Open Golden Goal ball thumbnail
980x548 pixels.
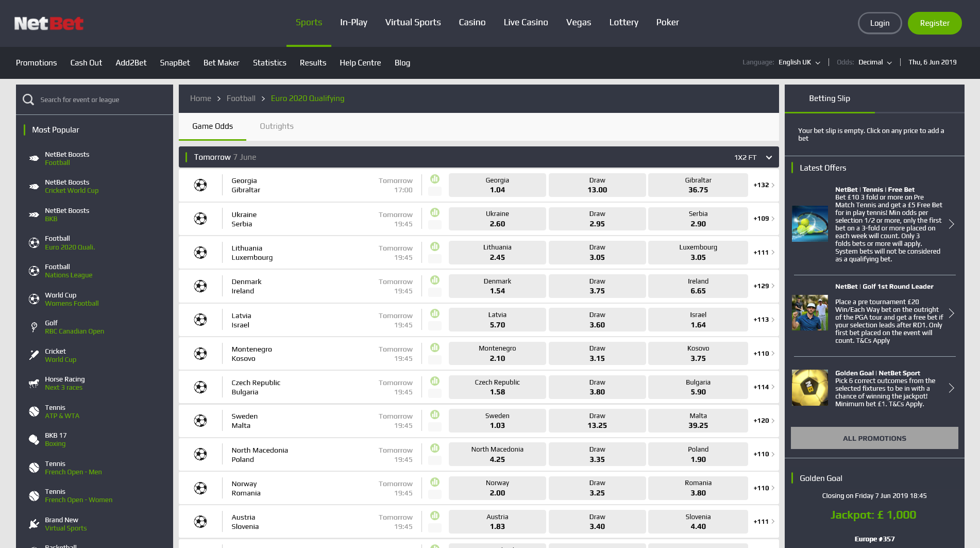[810, 388]
